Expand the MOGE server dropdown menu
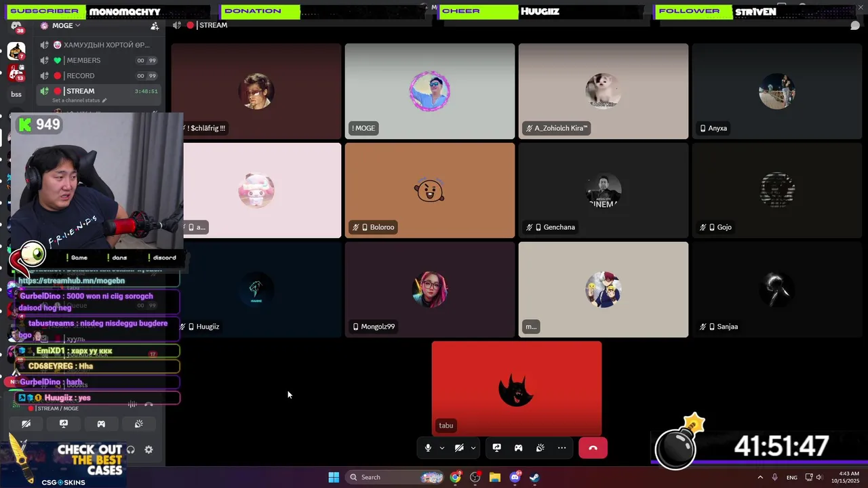 tap(66, 26)
